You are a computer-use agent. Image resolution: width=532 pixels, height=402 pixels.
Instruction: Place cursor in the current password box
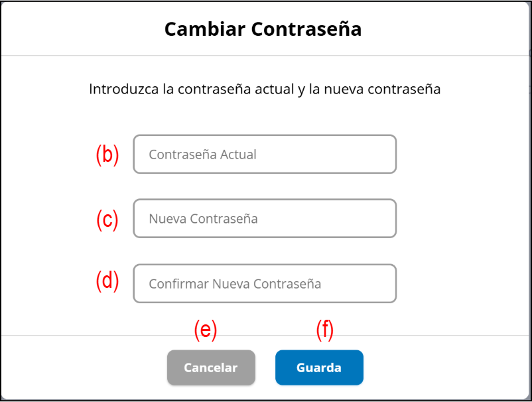tap(265, 155)
